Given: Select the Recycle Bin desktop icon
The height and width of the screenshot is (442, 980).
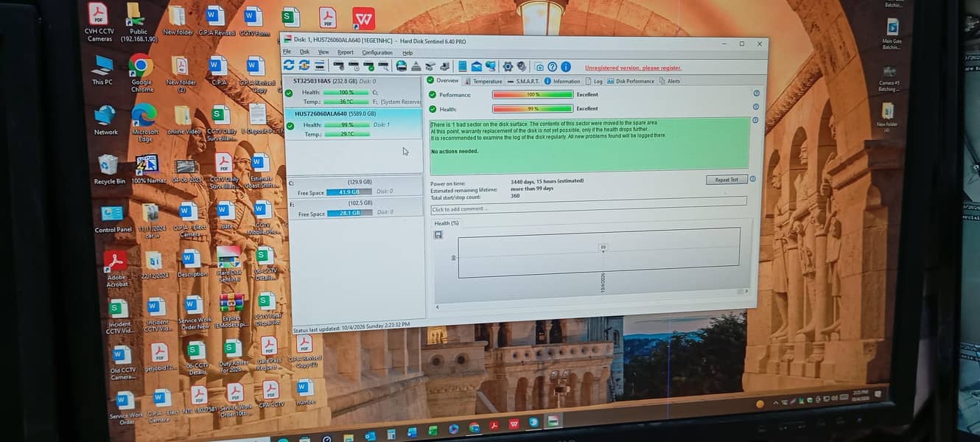Looking at the screenshot, I should pos(108,170).
